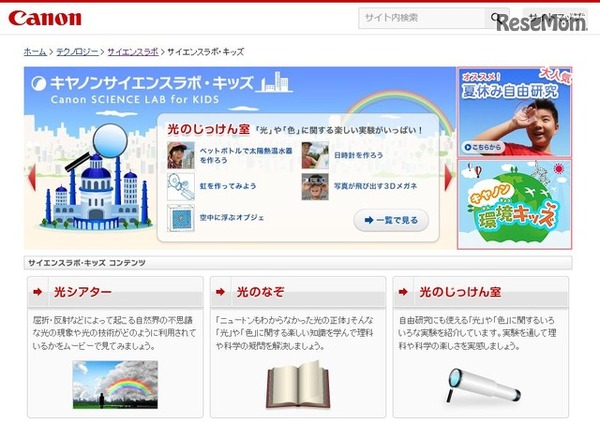Click the キヤノンサイエンスラボ・キッズ banner title

coord(152,83)
